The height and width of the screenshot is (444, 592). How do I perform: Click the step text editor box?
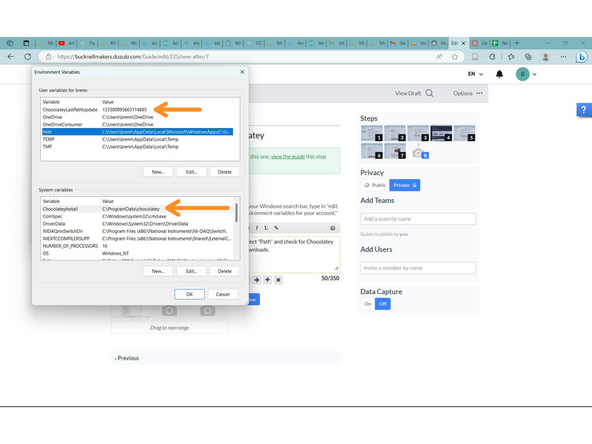(x=294, y=254)
